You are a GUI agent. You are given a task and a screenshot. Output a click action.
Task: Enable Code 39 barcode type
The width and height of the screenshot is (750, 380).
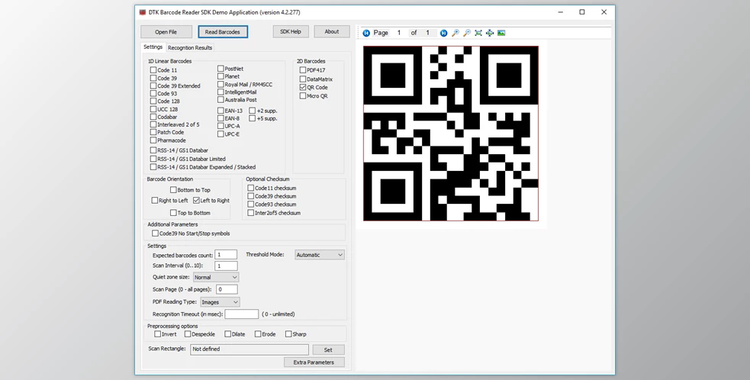click(x=153, y=78)
